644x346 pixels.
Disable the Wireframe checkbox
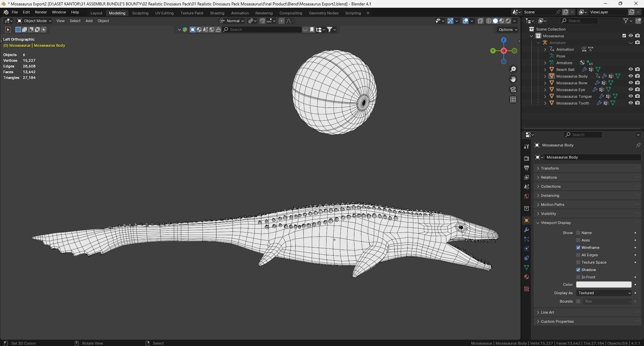coord(578,248)
